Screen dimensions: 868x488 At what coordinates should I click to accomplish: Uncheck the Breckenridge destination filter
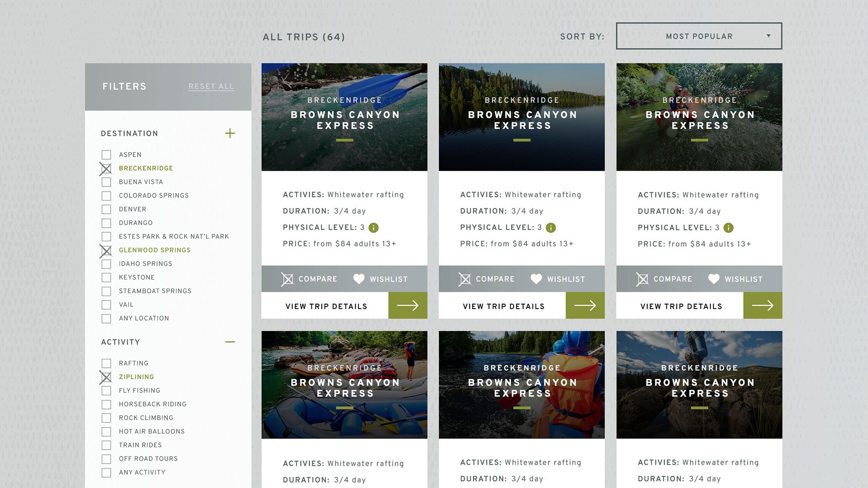tap(106, 169)
